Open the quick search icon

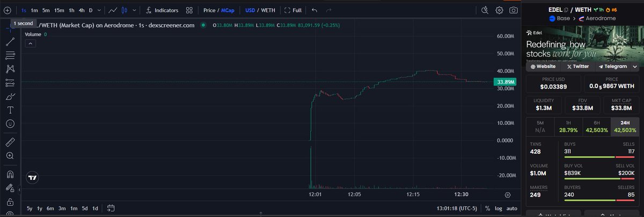[485, 10]
